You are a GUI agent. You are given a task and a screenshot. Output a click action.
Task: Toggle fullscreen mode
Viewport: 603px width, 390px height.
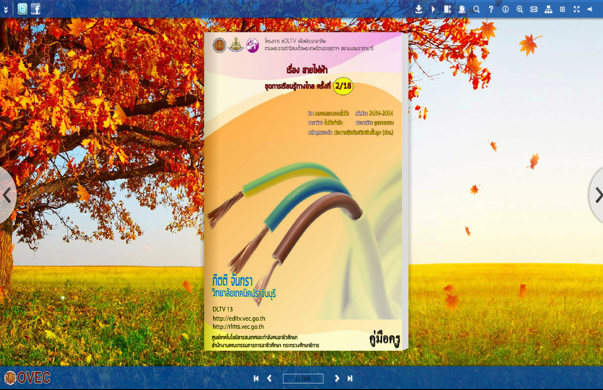(x=576, y=9)
